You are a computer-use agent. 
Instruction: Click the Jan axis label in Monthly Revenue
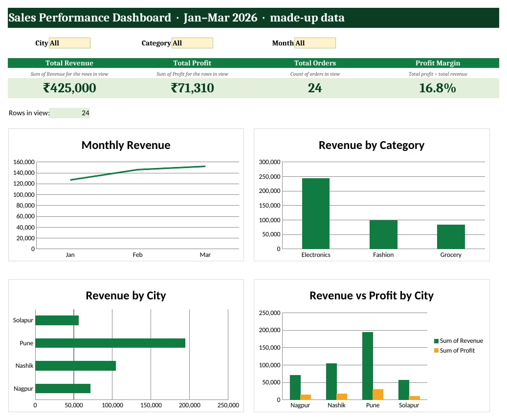tap(70, 254)
